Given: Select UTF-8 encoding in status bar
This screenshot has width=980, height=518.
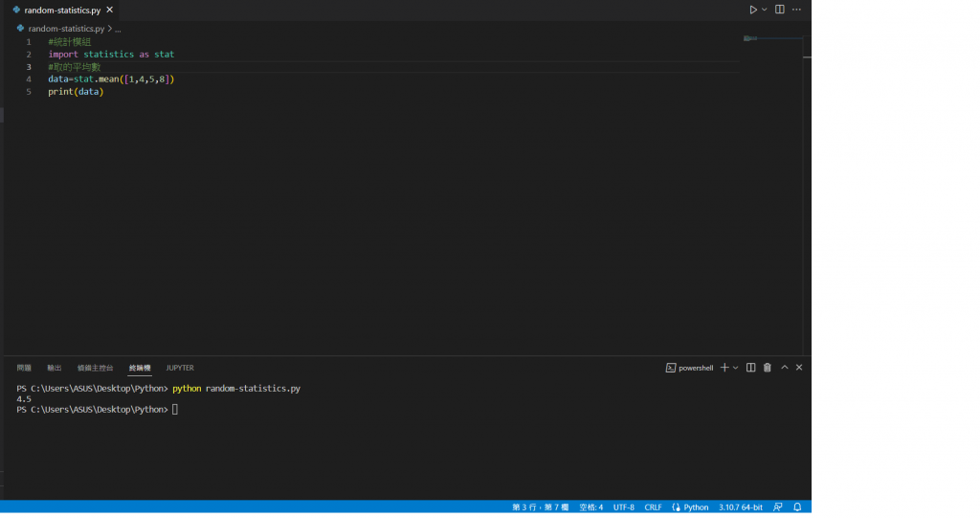Looking at the screenshot, I should click(624, 507).
